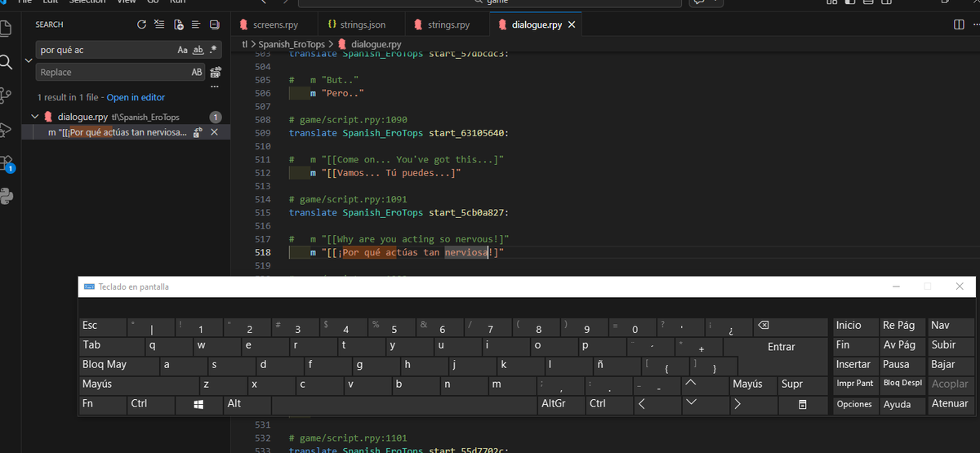Click the Supr key
This screenshot has height=453, width=980.
[x=802, y=384]
